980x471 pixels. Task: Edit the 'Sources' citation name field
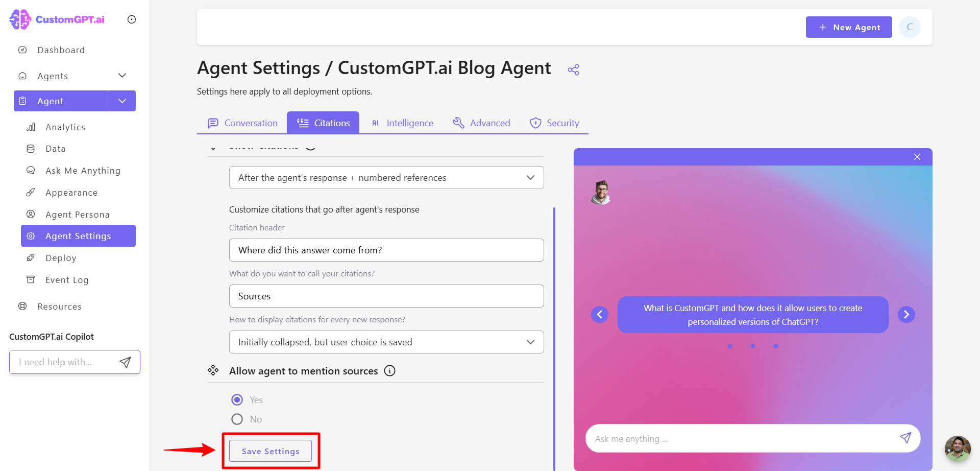click(386, 296)
